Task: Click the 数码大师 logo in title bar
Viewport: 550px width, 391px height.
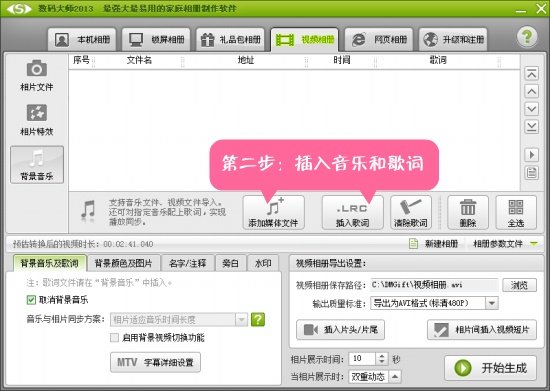Action: click(19, 8)
